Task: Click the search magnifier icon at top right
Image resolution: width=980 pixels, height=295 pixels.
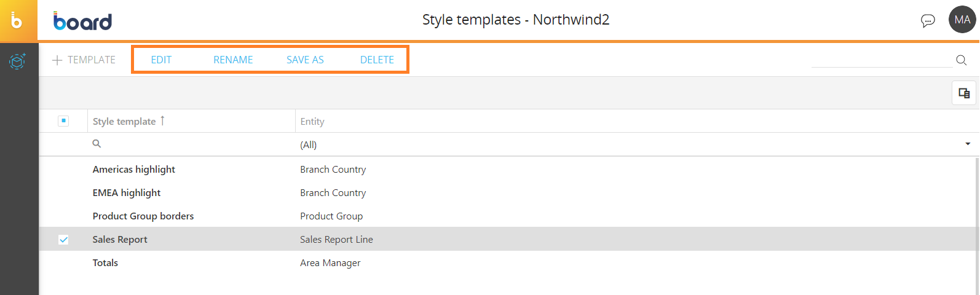Action: click(962, 60)
